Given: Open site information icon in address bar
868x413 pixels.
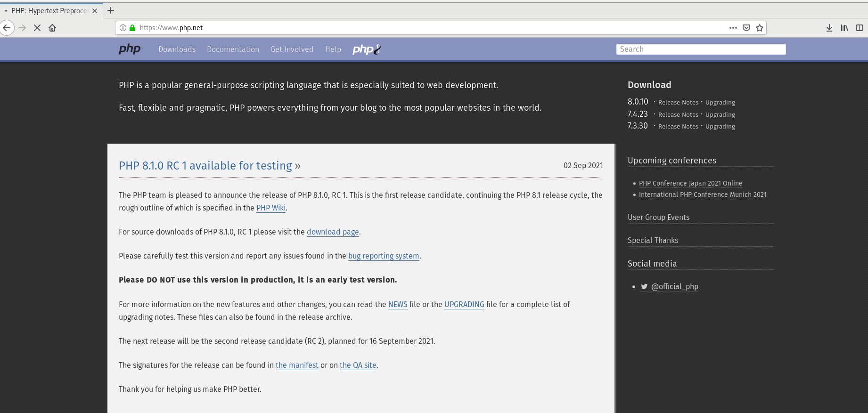Looking at the screenshot, I should (123, 28).
